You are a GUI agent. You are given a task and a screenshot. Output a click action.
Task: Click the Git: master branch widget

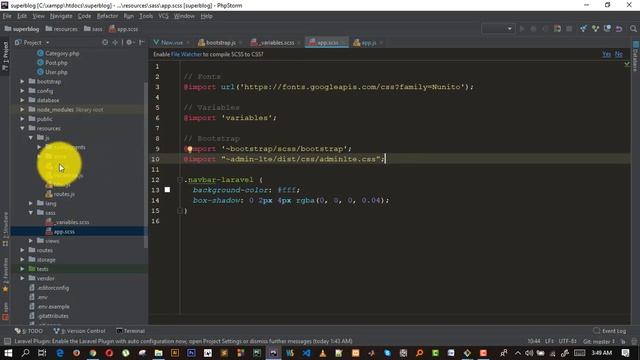coord(599,341)
